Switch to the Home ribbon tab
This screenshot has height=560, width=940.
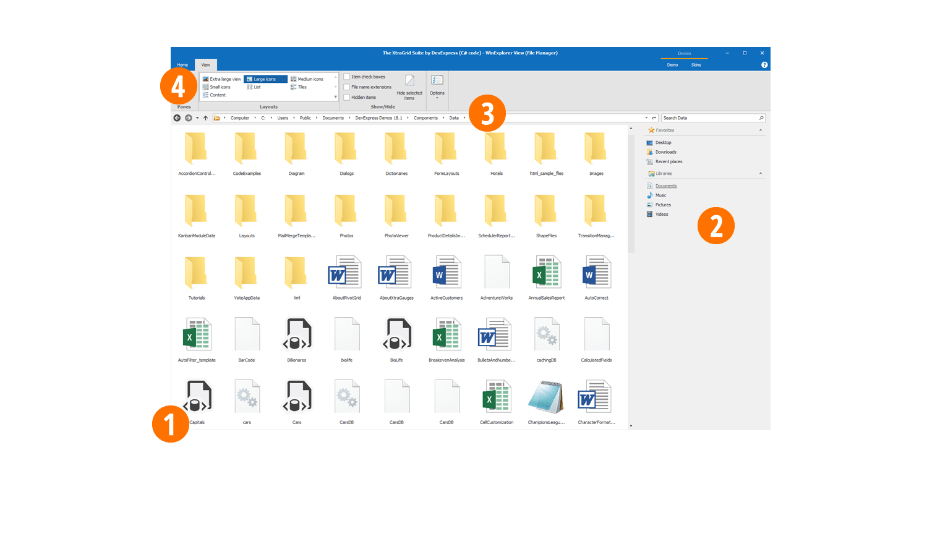pyautogui.click(x=182, y=65)
